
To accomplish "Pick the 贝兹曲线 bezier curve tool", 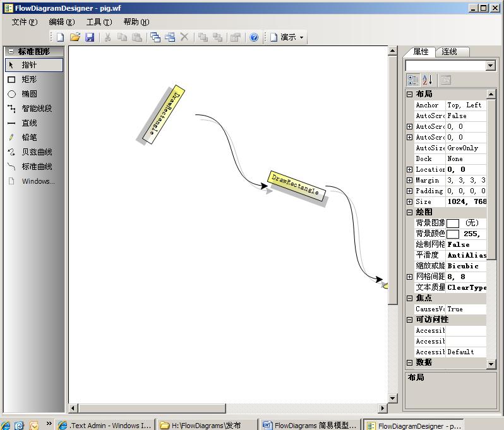I will (x=36, y=152).
